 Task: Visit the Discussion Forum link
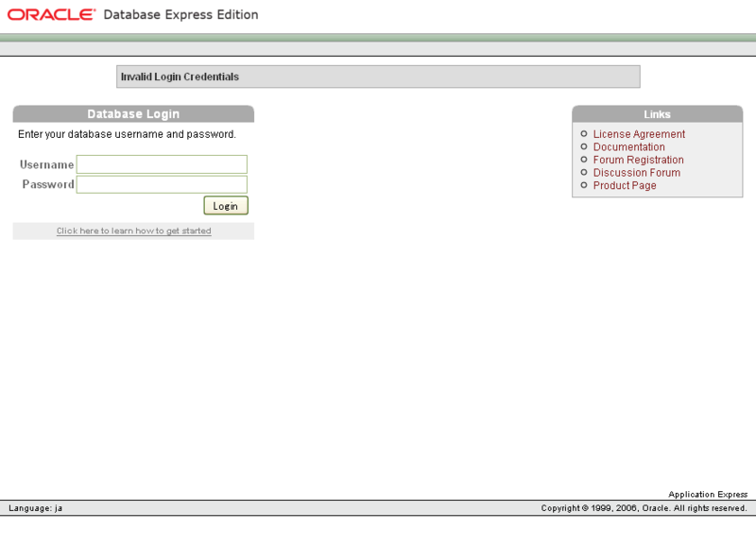[636, 173]
